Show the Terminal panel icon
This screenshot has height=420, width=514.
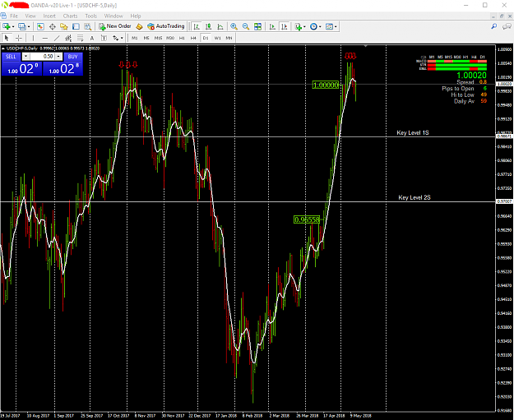coord(76,26)
